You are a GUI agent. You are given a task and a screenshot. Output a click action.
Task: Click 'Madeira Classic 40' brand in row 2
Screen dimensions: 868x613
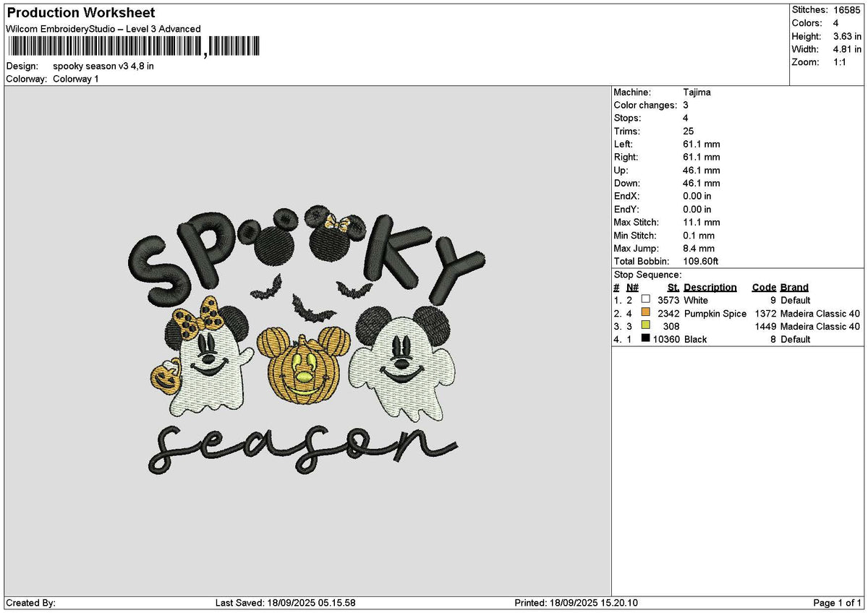[820, 313]
